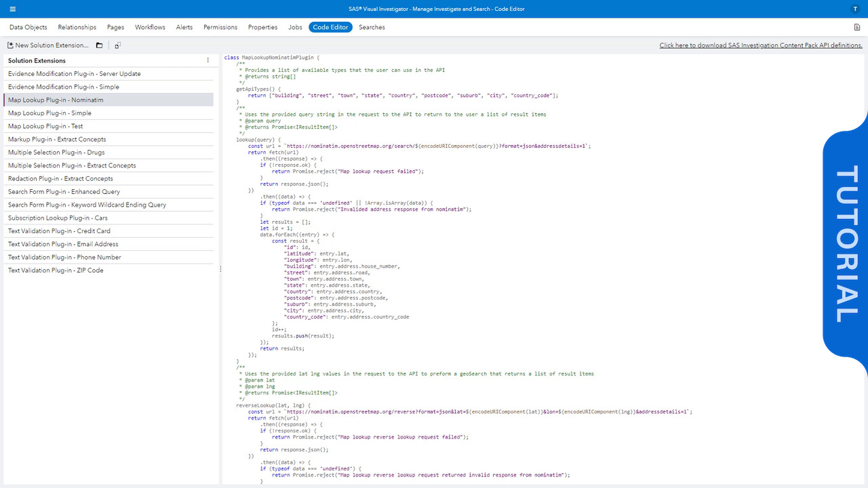Select Text Validation Plug-in - Phone Number
The height and width of the screenshot is (488, 868).
click(x=108, y=257)
